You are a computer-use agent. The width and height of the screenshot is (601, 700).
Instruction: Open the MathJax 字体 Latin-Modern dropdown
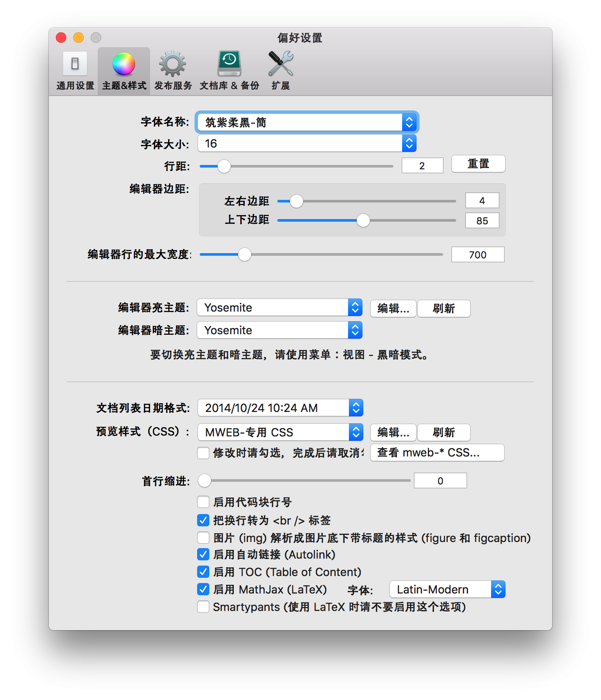pos(447,589)
